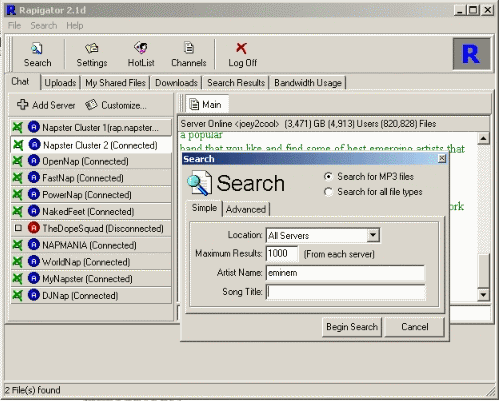Click the Customize icon in server panel
The width and height of the screenshot is (499, 401).
point(91,105)
